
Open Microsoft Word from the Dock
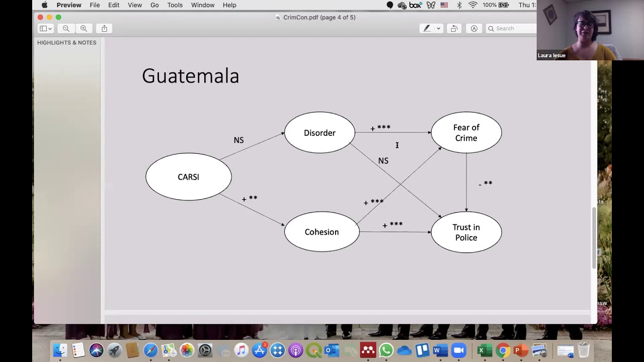coord(440,350)
